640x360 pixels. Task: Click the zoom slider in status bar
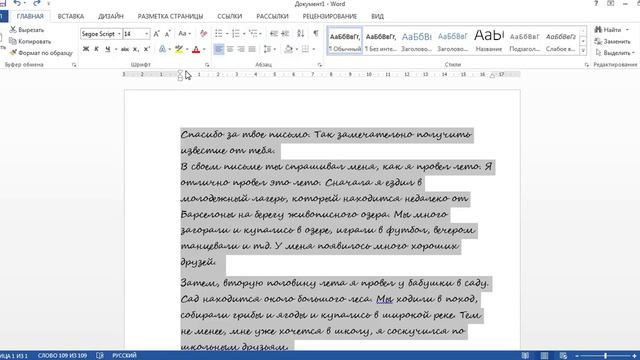(606, 356)
